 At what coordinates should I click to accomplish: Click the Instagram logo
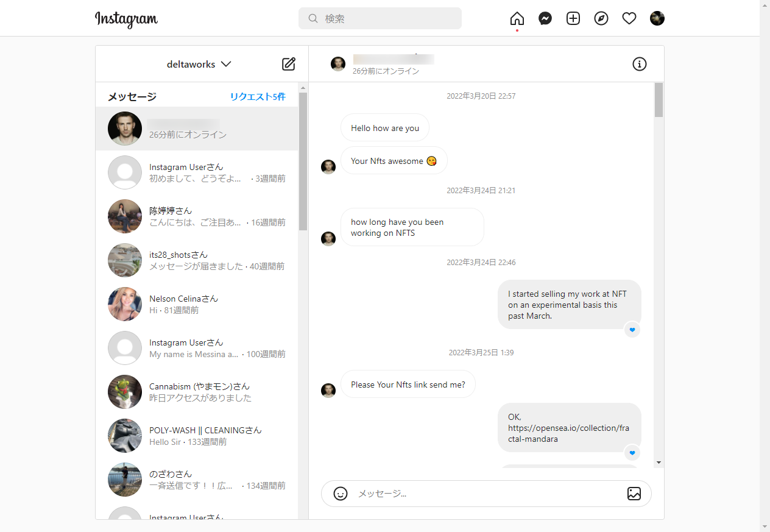pyautogui.click(x=126, y=19)
